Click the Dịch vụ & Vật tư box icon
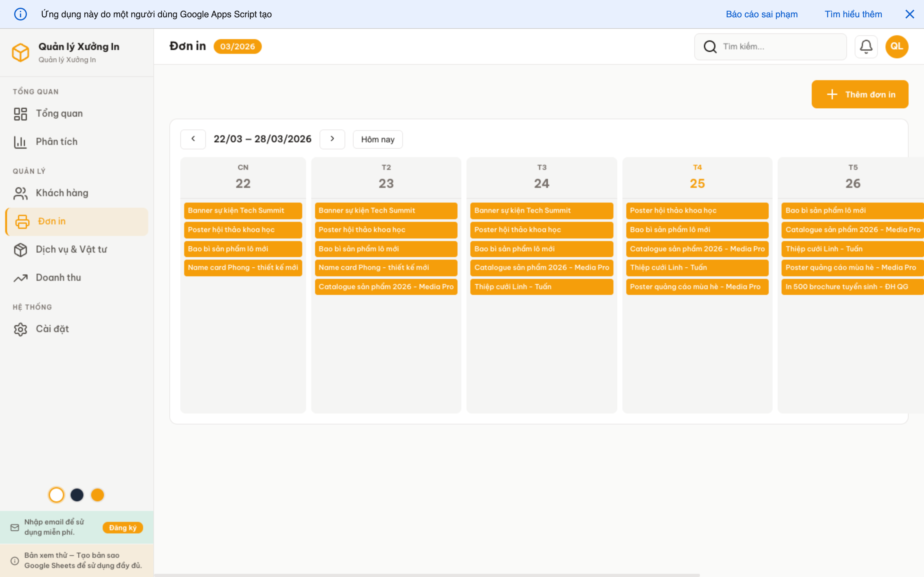924x577 pixels. pos(20,250)
